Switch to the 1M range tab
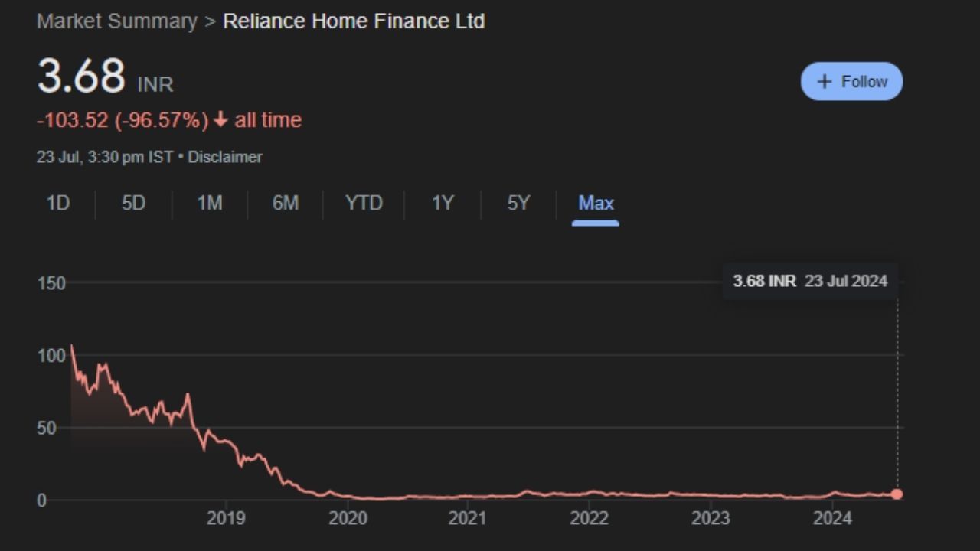The height and width of the screenshot is (551, 980). pyautogui.click(x=209, y=203)
